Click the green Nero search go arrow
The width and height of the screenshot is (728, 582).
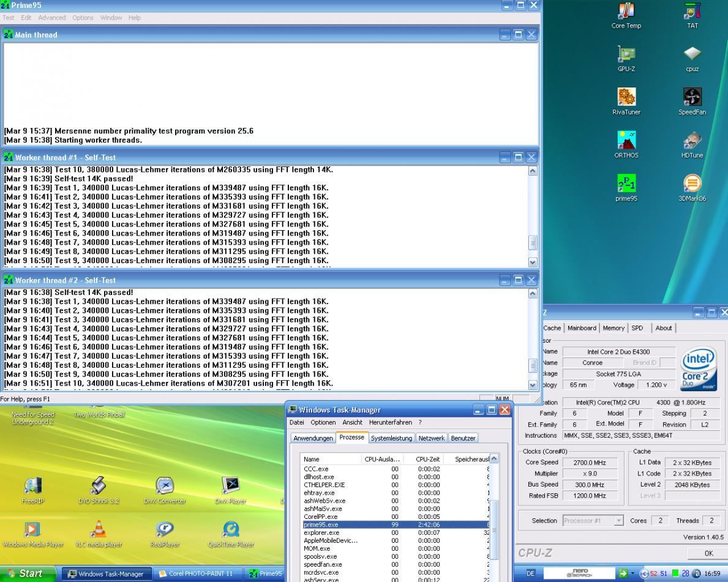623,573
